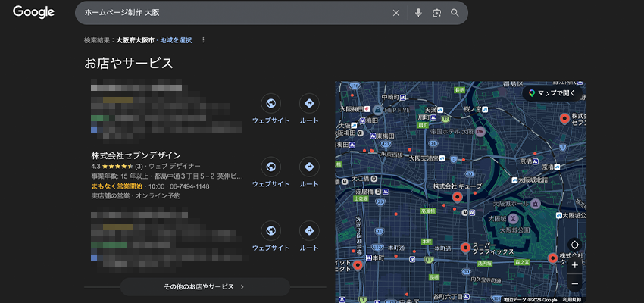Select the red pin near 森之宮
644x303 pixels.
pos(552,258)
